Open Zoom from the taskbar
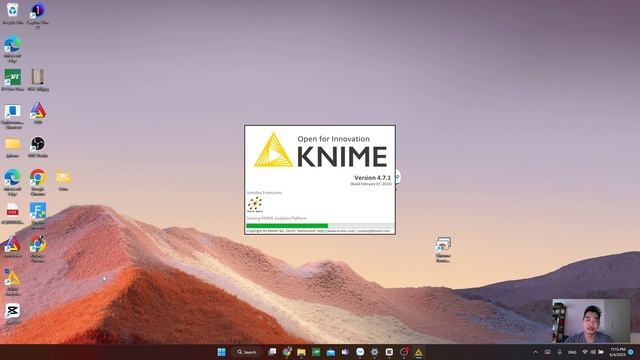This screenshot has height=360, width=640. 360,352
